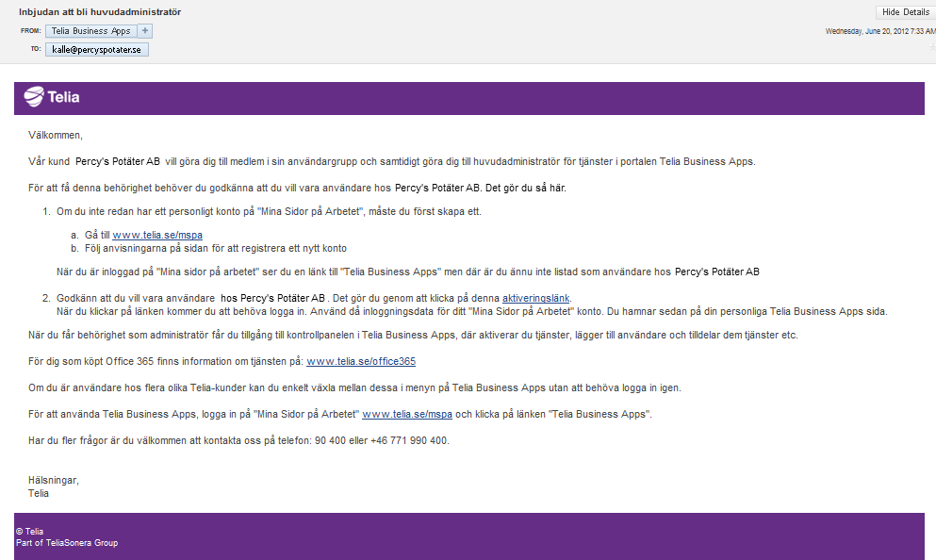Viewport: 936px width, 560px height.
Task: Click the aktiveringslänk link
Action: point(536,298)
